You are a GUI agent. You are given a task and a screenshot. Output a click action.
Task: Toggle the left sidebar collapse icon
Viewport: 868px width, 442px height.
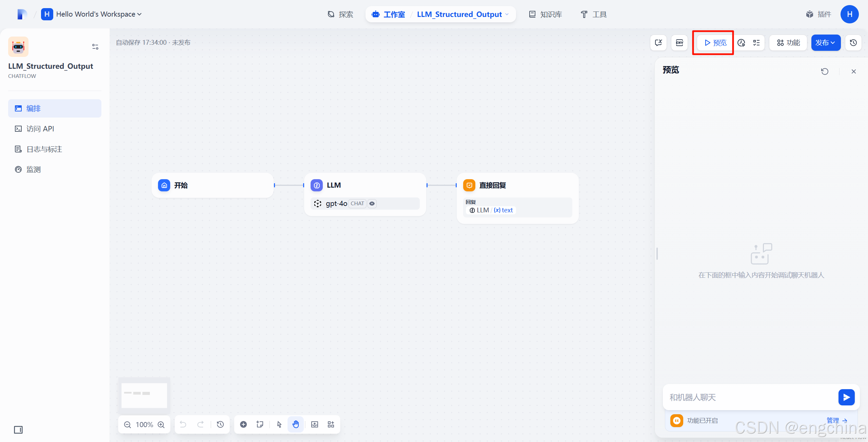click(x=18, y=430)
